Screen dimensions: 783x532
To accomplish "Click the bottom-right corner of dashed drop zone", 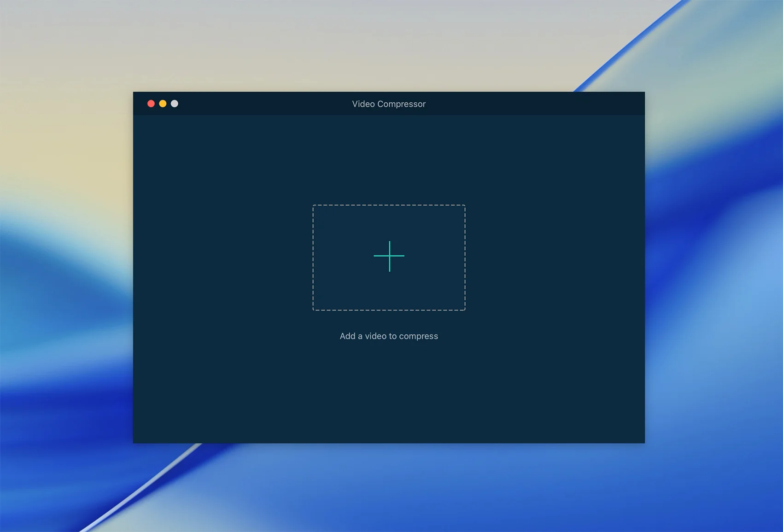I will point(464,310).
